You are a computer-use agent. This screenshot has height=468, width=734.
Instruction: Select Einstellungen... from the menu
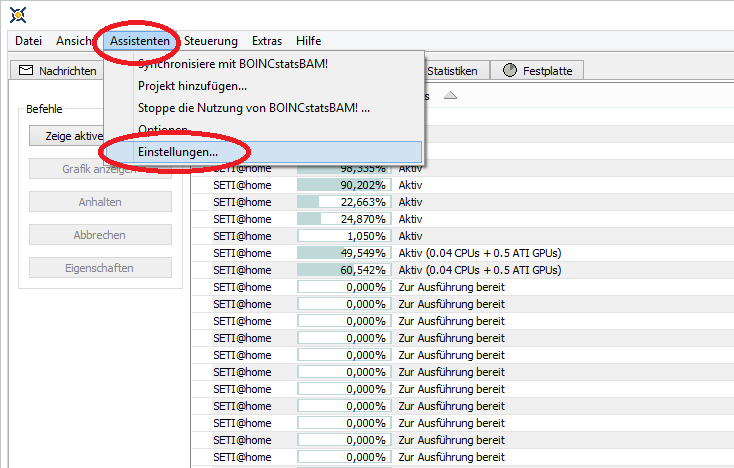pyautogui.click(x=264, y=152)
